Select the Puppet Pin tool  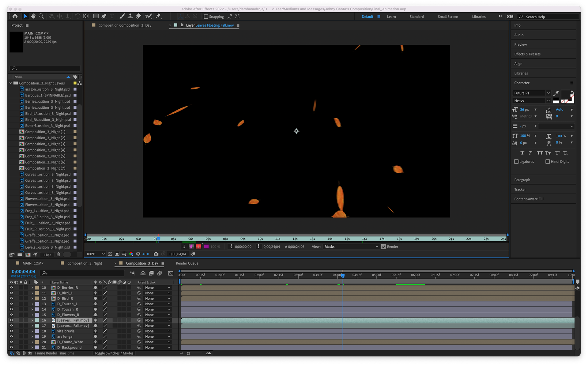[x=158, y=16]
